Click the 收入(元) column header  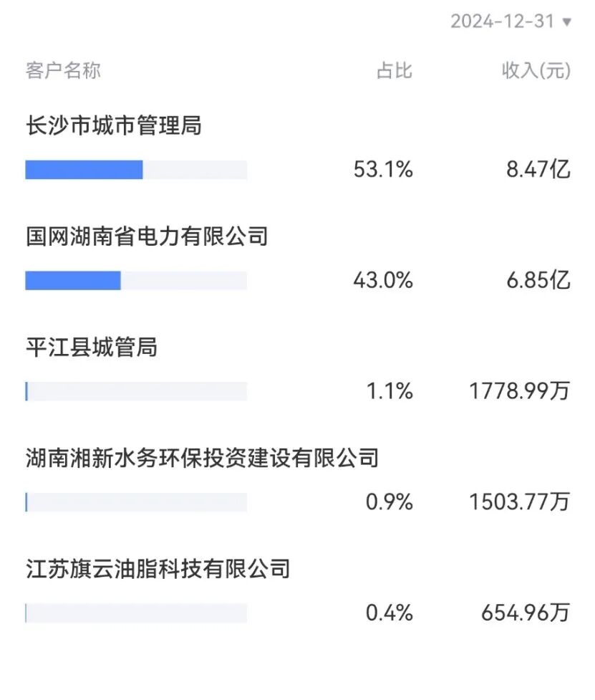point(536,70)
